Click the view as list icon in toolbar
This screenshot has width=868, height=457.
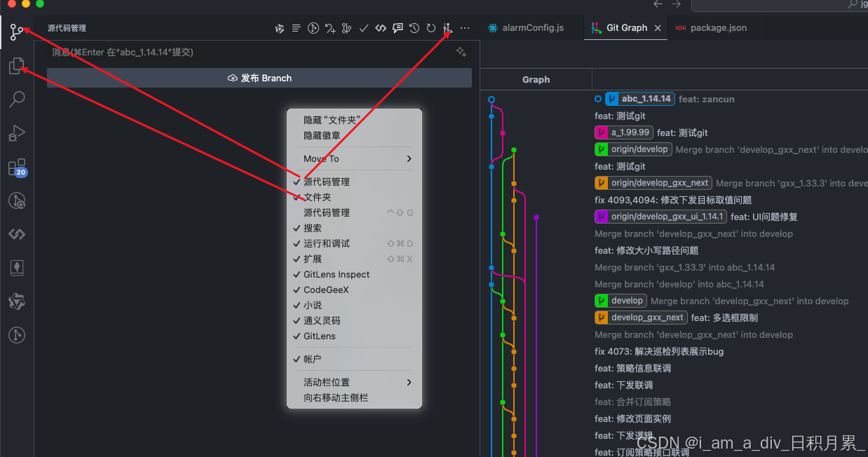click(x=296, y=28)
